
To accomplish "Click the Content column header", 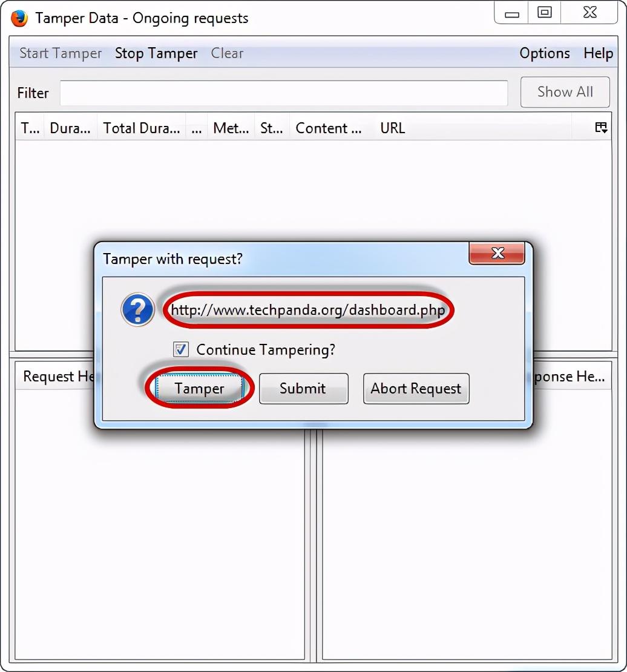I will [328, 128].
